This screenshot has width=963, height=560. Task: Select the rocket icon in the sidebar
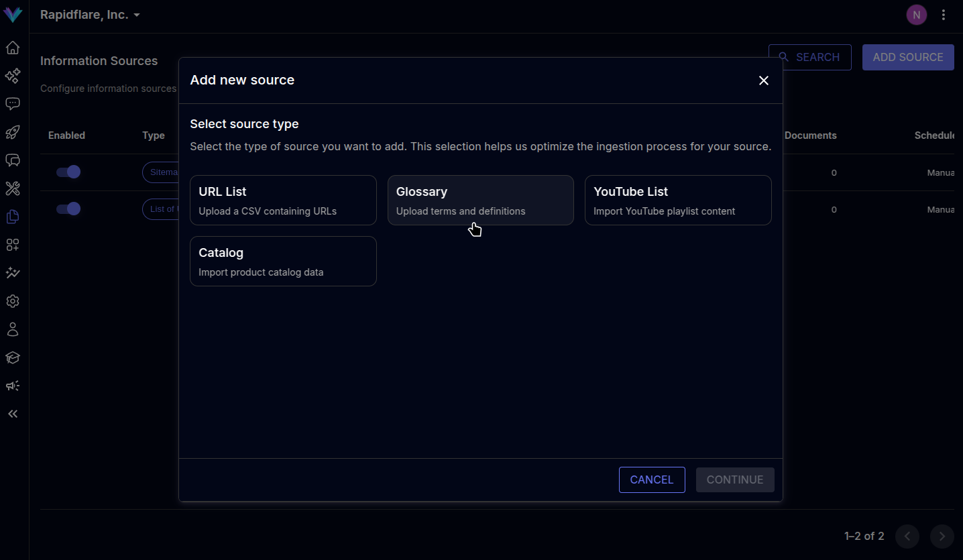(x=12, y=132)
